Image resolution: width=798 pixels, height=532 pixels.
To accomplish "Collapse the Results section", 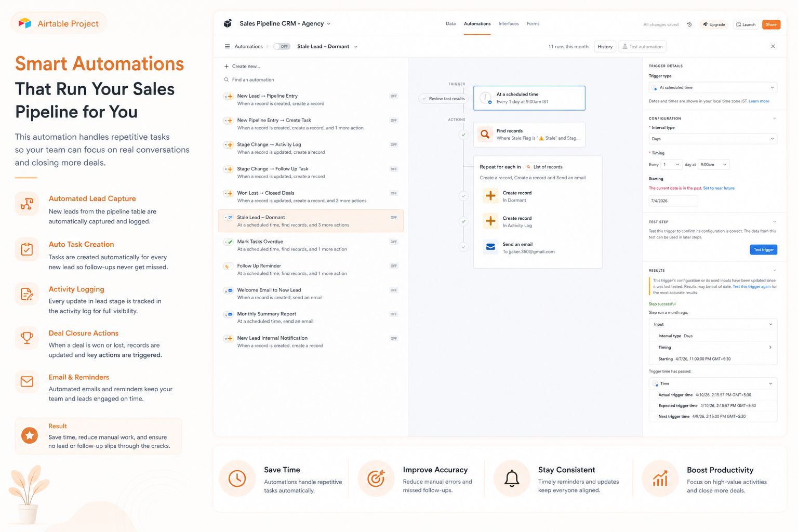I will 774,270.
